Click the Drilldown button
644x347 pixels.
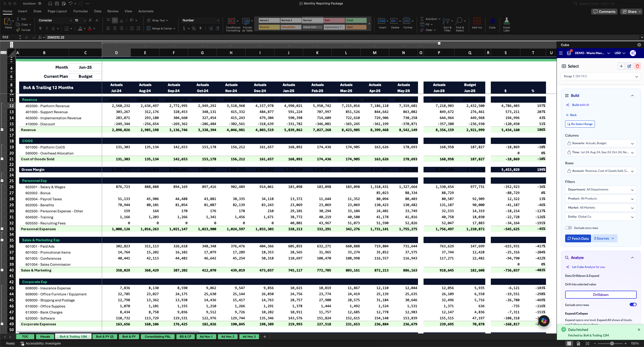click(x=601, y=295)
